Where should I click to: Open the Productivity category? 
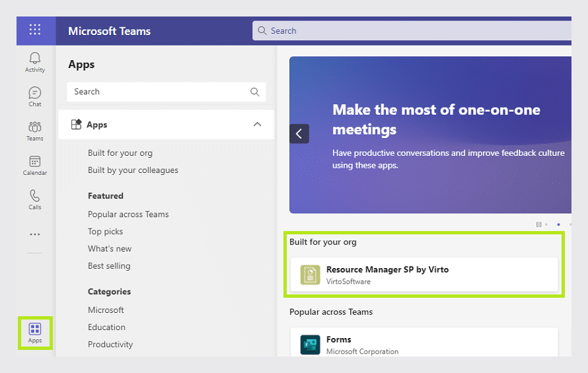110,344
